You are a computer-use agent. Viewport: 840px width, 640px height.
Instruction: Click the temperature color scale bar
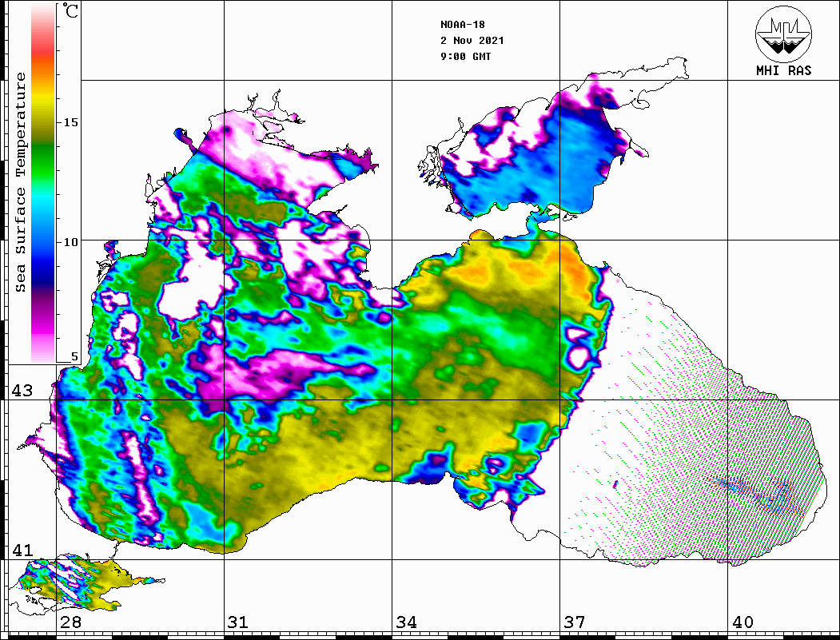(43, 183)
